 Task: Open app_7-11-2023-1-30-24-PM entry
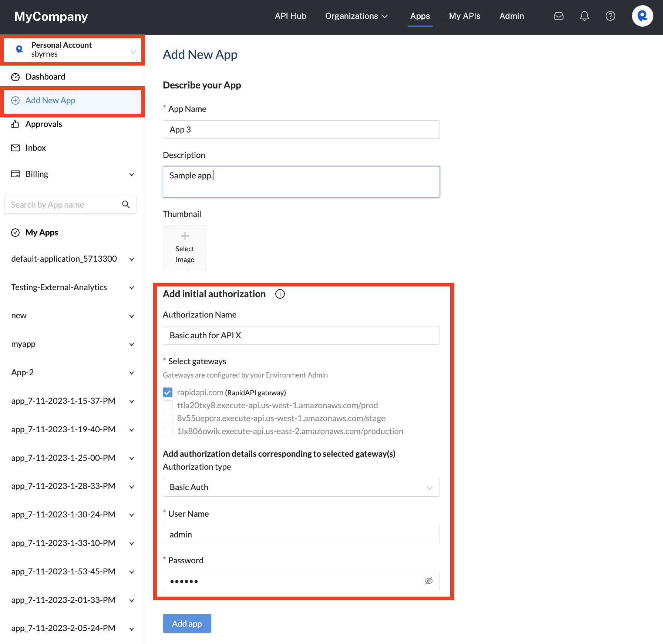click(x=63, y=515)
